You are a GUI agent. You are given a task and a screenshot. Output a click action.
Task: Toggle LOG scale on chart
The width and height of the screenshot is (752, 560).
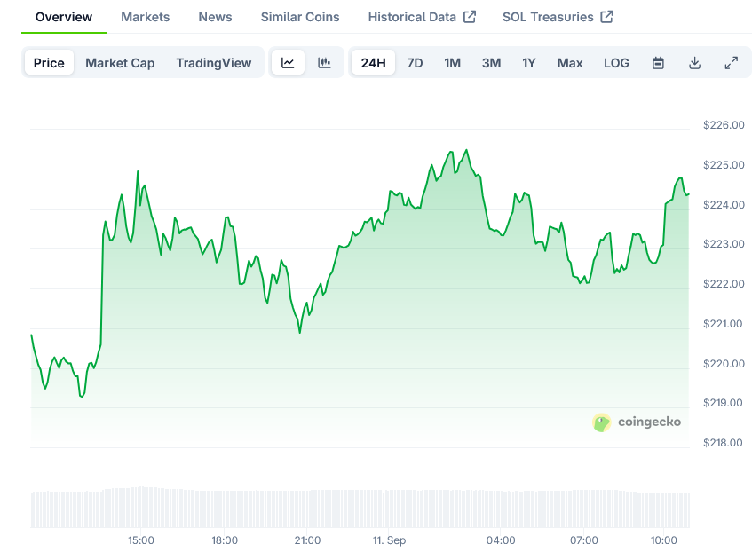pos(616,63)
